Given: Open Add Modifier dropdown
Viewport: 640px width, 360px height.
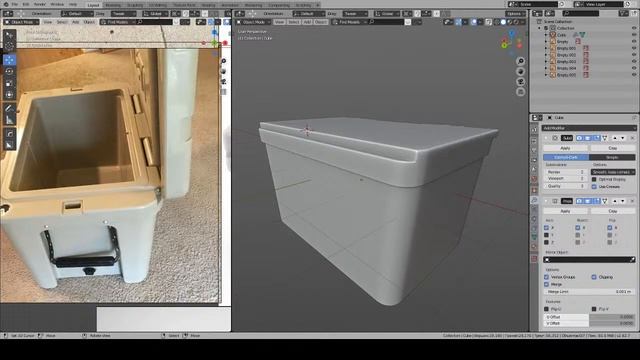Looking at the screenshot, I should pos(589,128).
